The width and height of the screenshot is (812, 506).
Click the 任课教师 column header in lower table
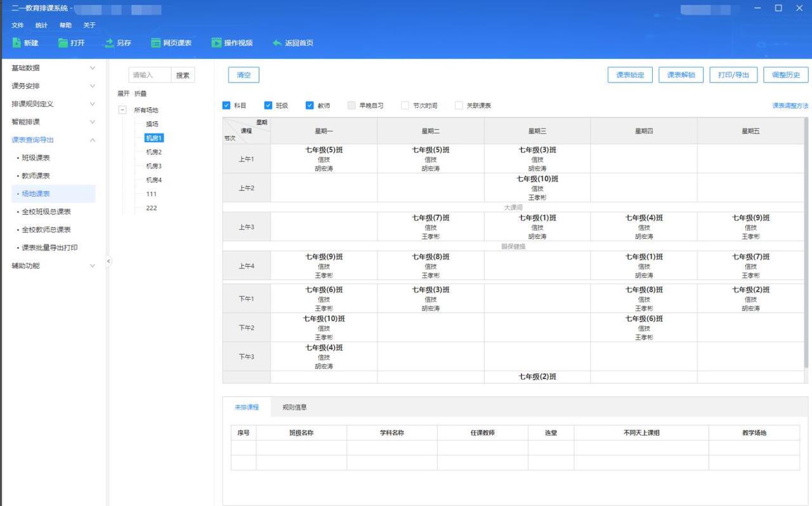pos(482,432)
